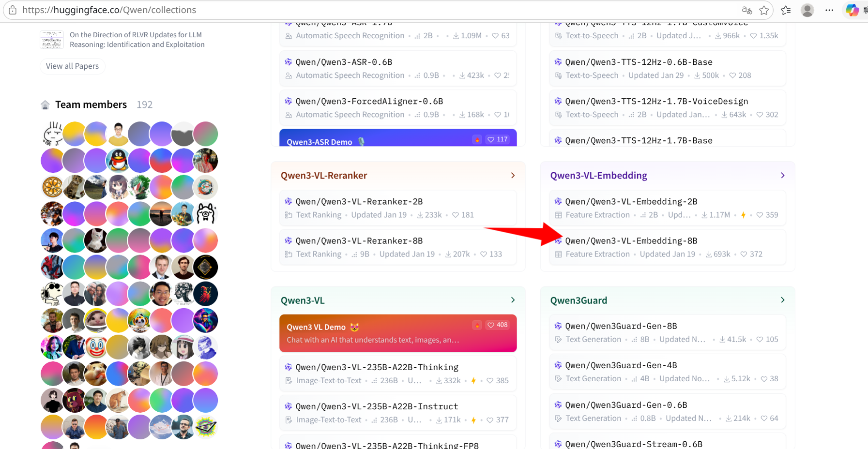Open Qwen/Qwen3Guard-Gen-0.6B model

[x=626, y=405]
